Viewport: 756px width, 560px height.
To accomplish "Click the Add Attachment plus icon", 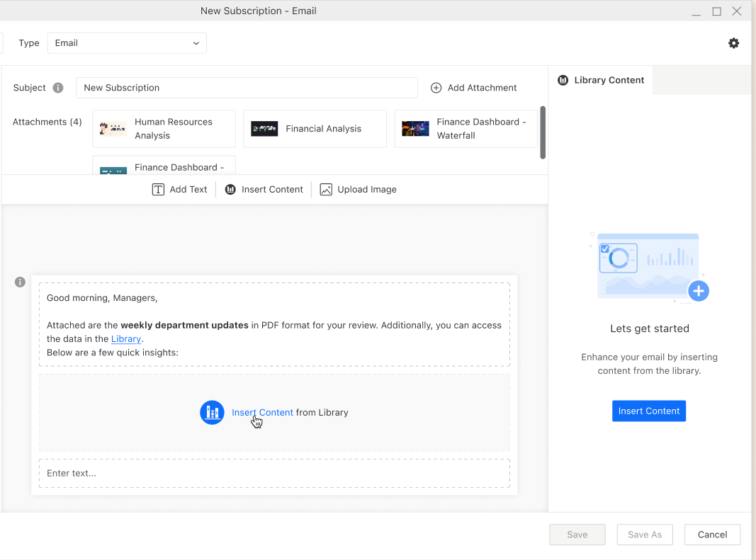I will coord(436,88).
